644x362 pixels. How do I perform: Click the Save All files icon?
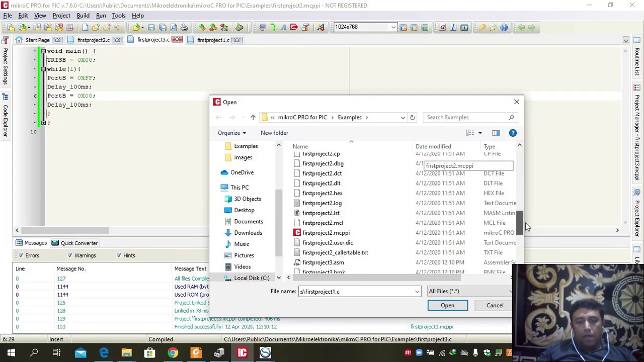[163, 27]
